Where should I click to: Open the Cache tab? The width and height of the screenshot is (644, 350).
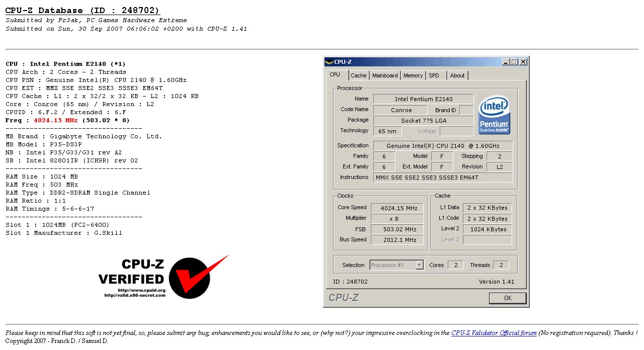359,75
